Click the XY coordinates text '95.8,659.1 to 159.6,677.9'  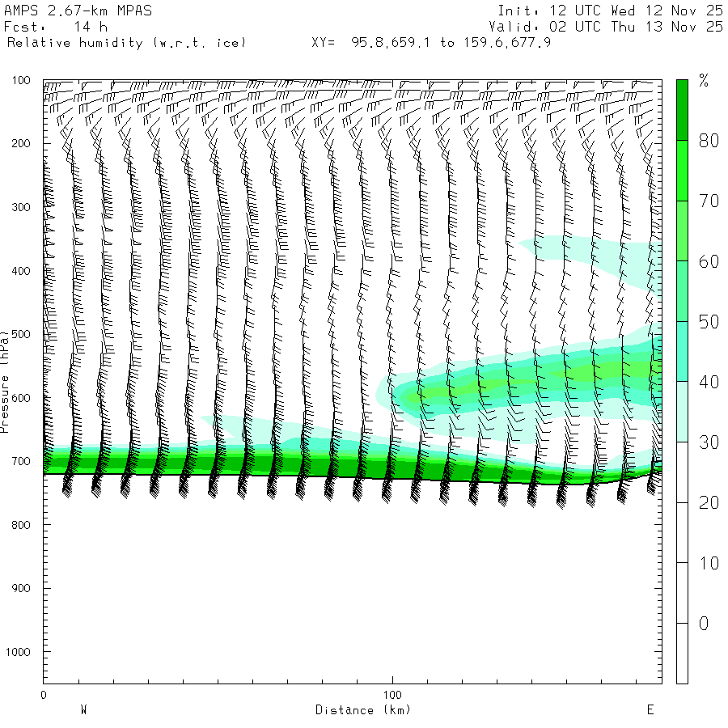point(451,43)
